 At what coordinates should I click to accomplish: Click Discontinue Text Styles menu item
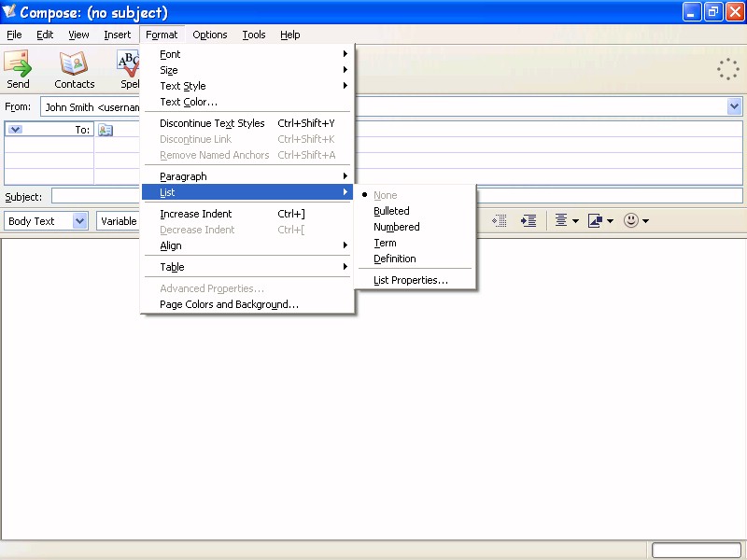[x=247, y=123]
